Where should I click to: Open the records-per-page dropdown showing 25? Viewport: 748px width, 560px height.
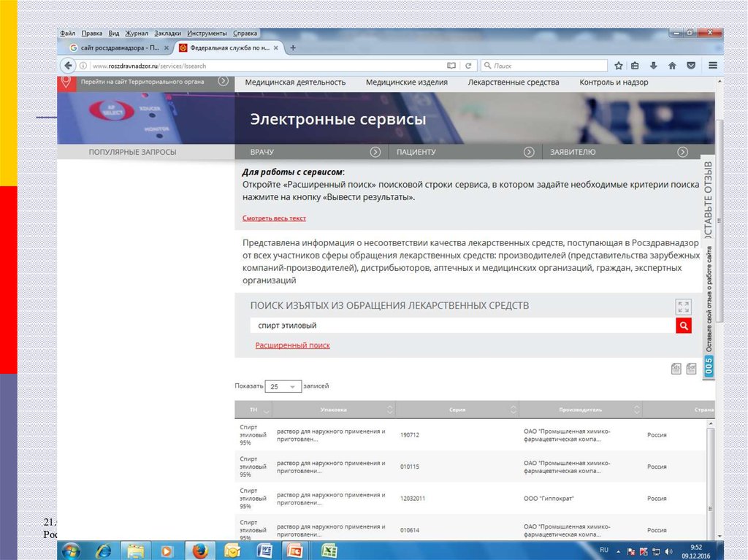pyautogui.click(x=283, y=386)
